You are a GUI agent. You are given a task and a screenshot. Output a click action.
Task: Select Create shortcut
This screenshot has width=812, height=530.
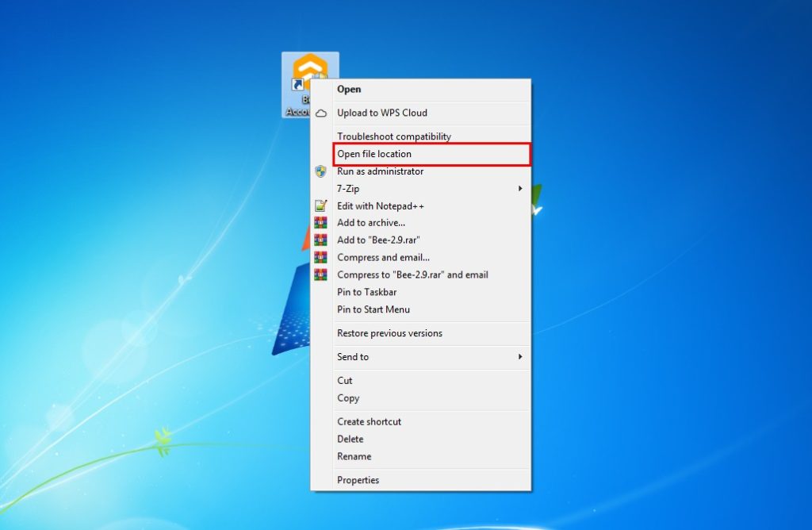click(x=369, y=421)
